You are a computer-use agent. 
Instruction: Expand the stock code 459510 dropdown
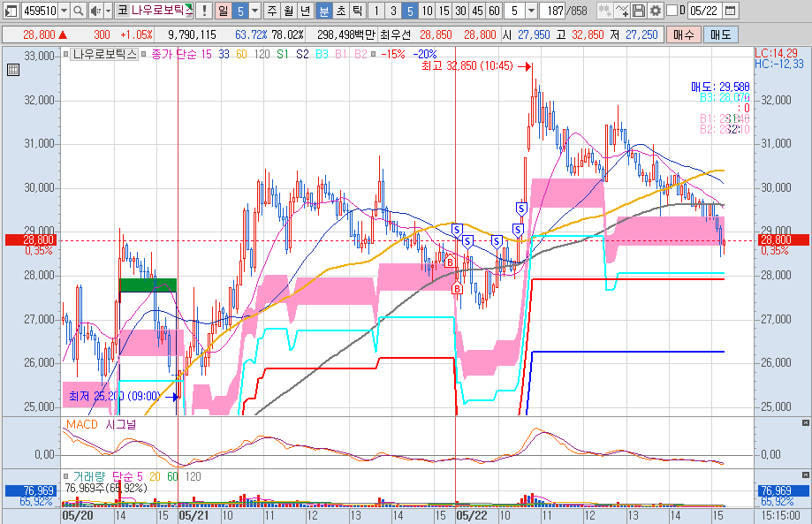[x=65, y=11]
